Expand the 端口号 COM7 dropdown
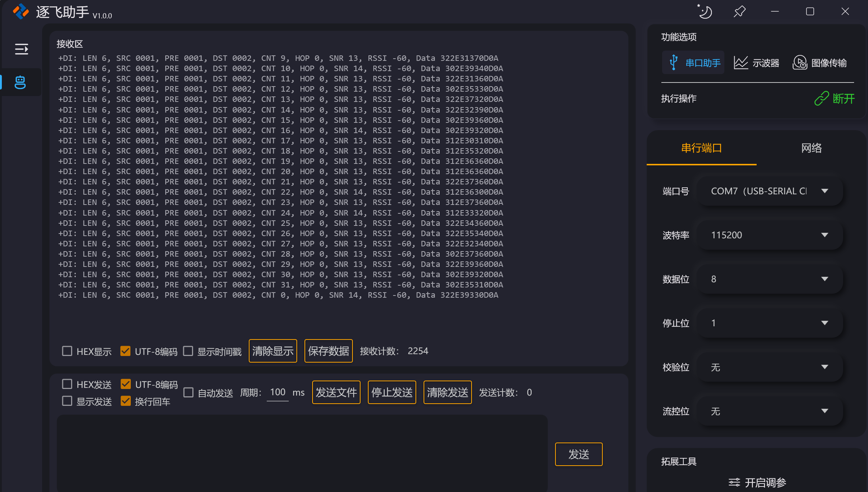The image size is (868, 492). (x=769, y=191)
